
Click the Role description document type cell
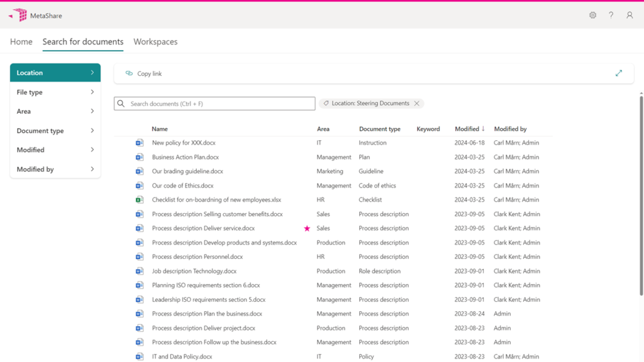coord(379,271)
